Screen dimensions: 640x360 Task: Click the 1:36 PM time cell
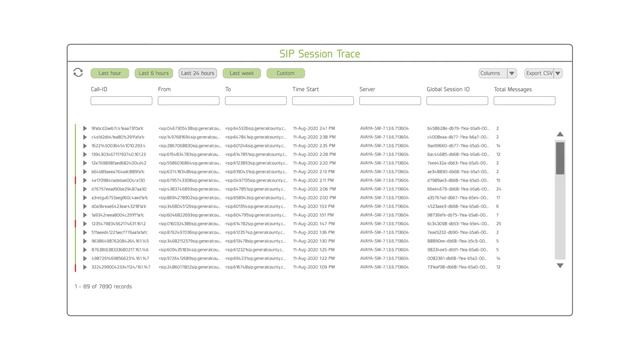(x=313, y=232)
